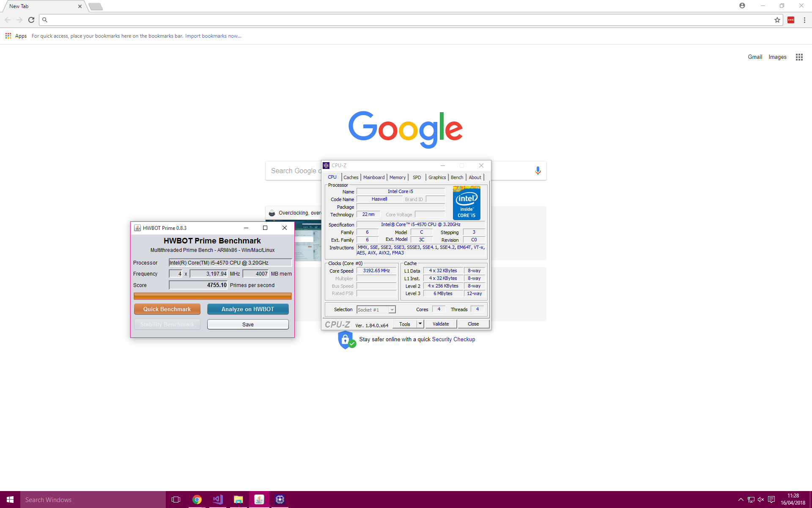This screenshot has height=508, width=812.
Task: Click the Intel Core i5 logo in CPU-Z
Action: pos(466,203)
